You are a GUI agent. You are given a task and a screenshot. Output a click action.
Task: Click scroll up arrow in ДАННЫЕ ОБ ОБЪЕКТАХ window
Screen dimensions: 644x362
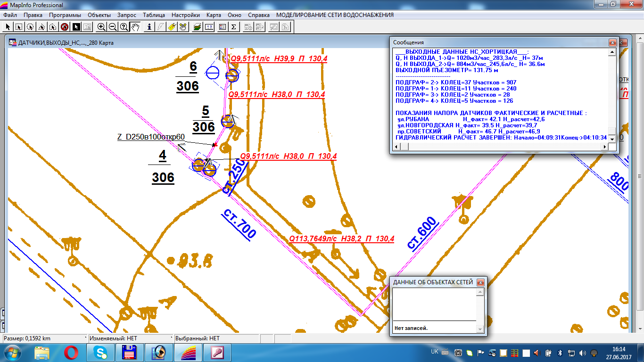coord(480,292)
